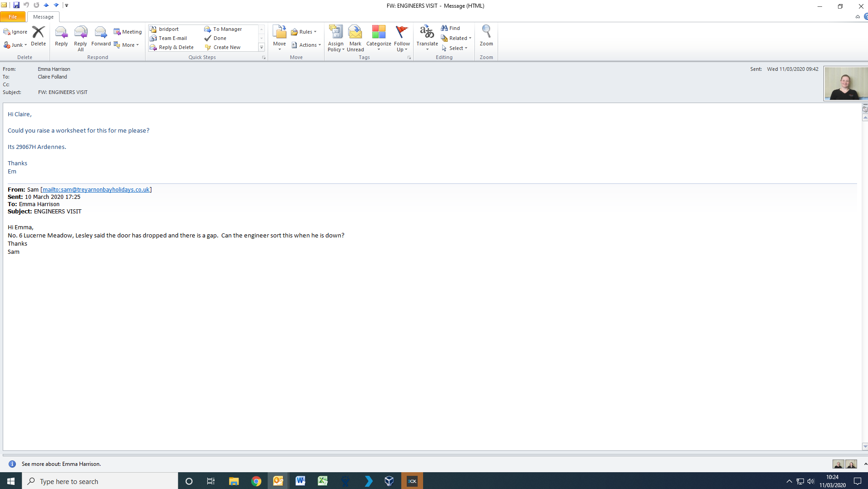
Task: Run the Team E-mail quick step
Action: [x=173, y=38]
